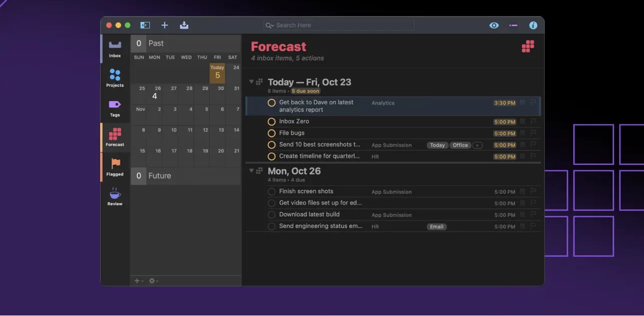Flag the Inbox Zero task
The width and height of the screenshot is (644, 316).
(533, 121)
